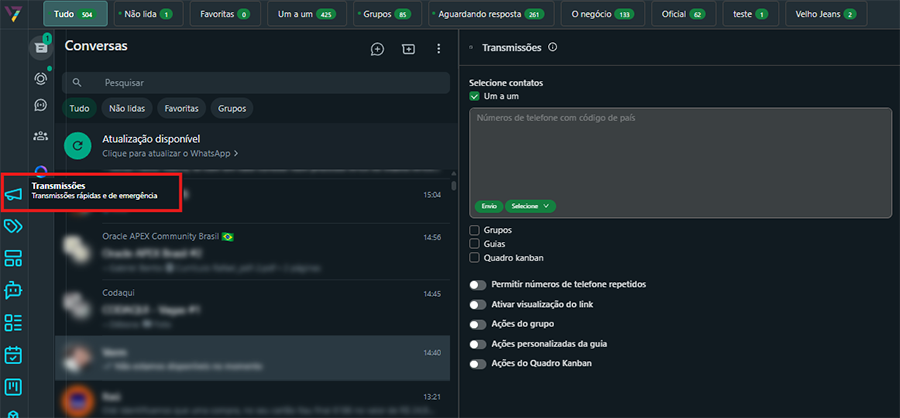Check the 'Quadro kanban' checkbox
900x418 pixels.
tap(475, 258)
